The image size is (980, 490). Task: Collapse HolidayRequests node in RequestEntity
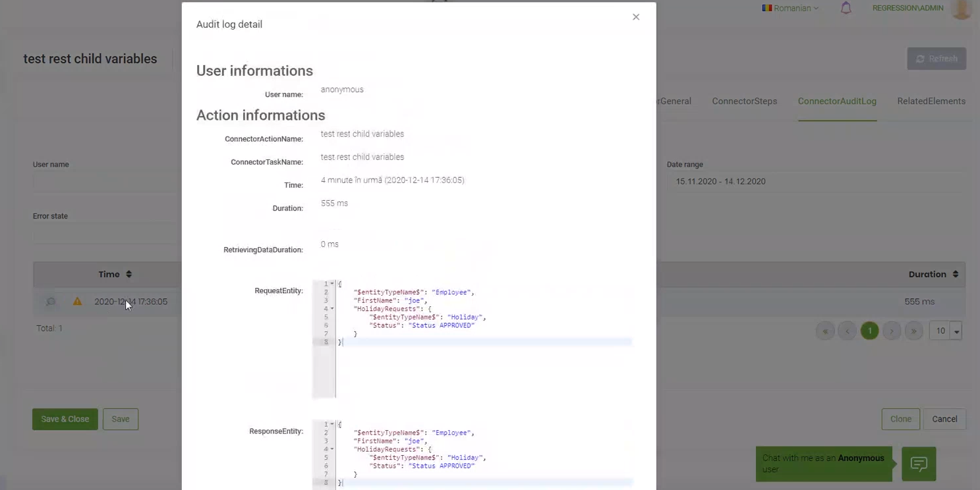[x=332, y=309]
